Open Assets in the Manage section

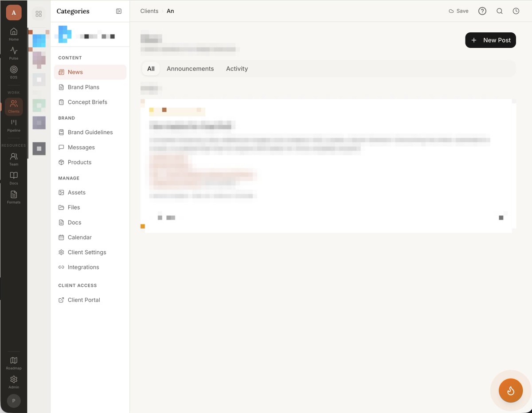[x=90, y=192]
